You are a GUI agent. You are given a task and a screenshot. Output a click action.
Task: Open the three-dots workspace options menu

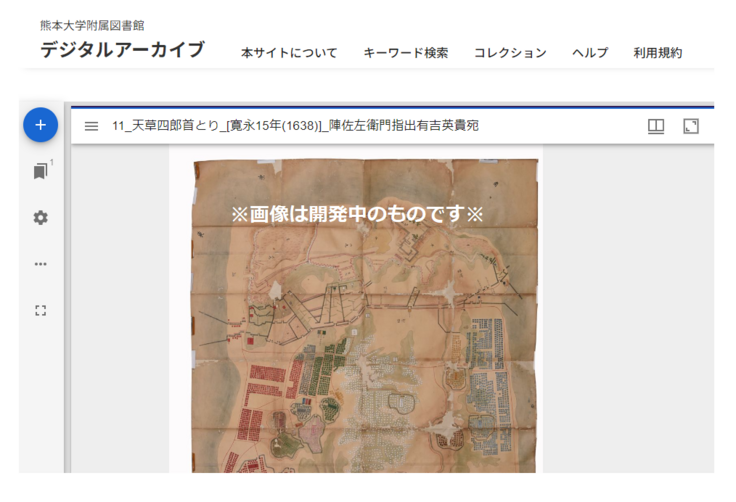pyautogui.click(x=40, y=264)
